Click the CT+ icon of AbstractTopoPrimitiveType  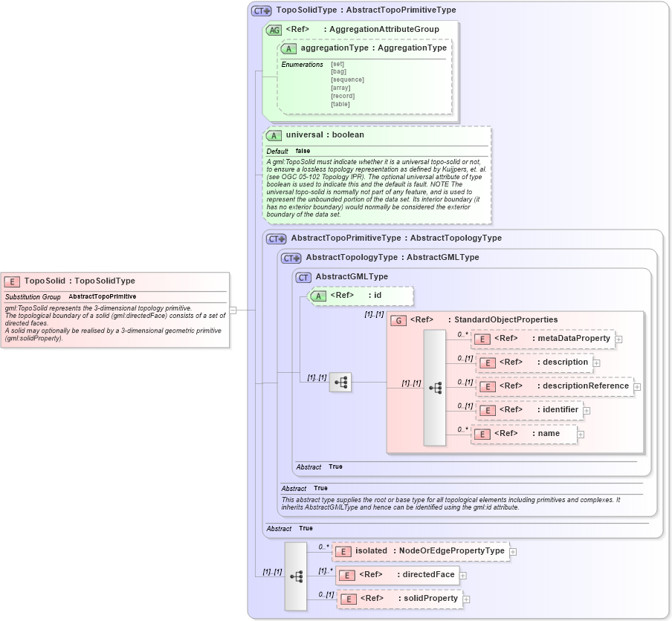pos(276,239)
